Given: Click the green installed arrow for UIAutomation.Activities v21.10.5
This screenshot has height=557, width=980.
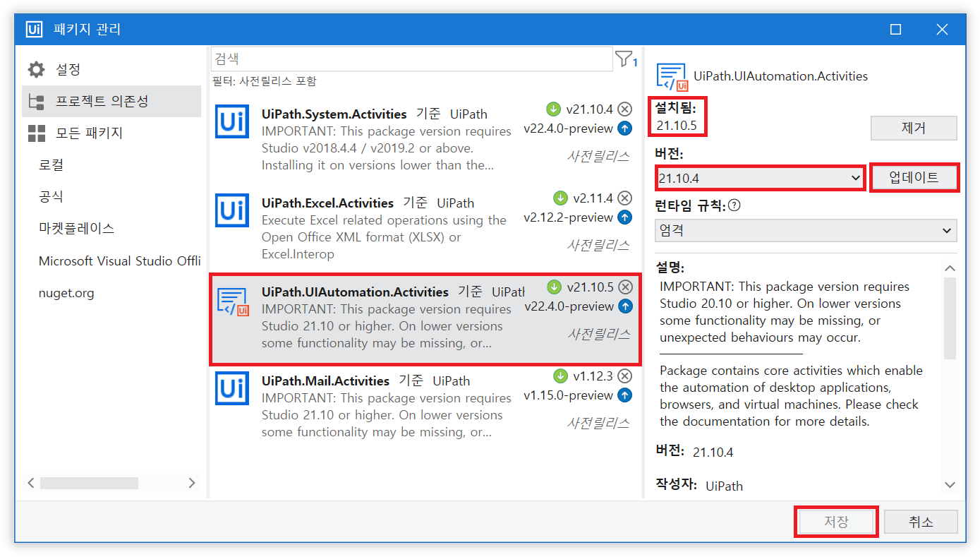Looking at the screenshot, I should [x=554, y=287].
